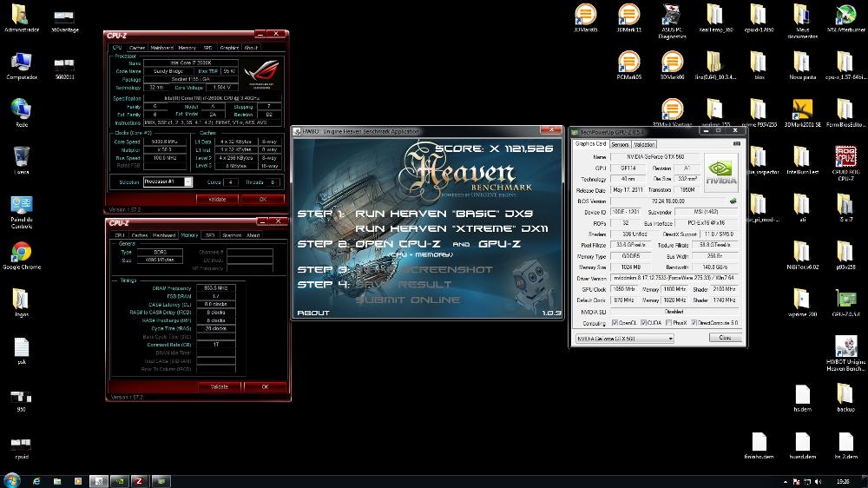Select SPD tab in top CPU-Z window
868x488 pixels.
[x=207, y=48]
